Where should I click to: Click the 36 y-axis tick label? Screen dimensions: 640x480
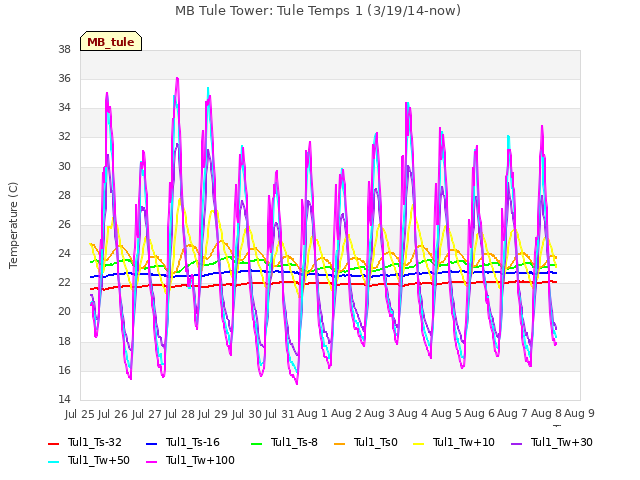click(x=64, y=78)
